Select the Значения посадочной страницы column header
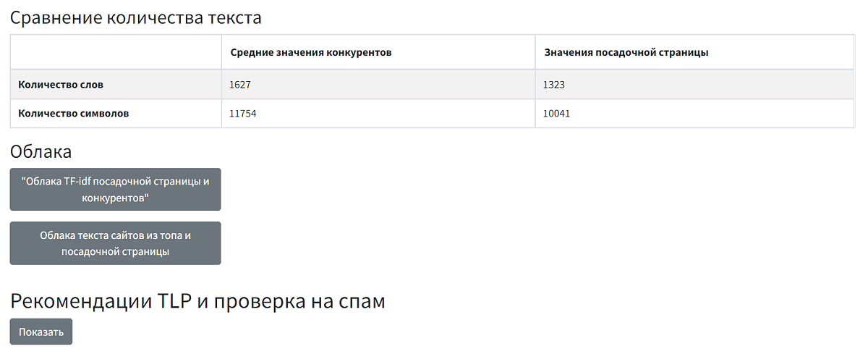Screen dimensions: 868x354 [x=626, y=53]
